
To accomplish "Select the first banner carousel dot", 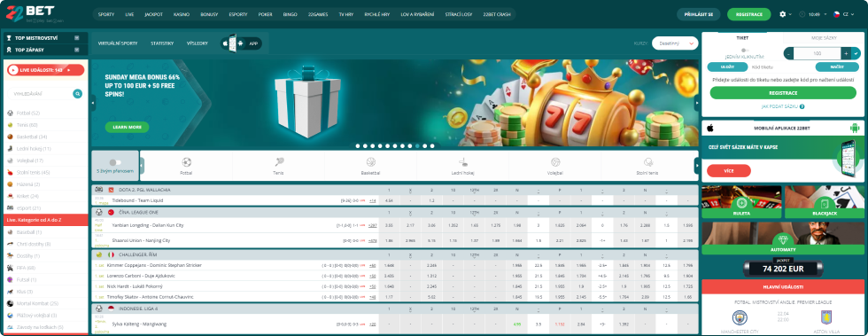I will coord(358,145).
